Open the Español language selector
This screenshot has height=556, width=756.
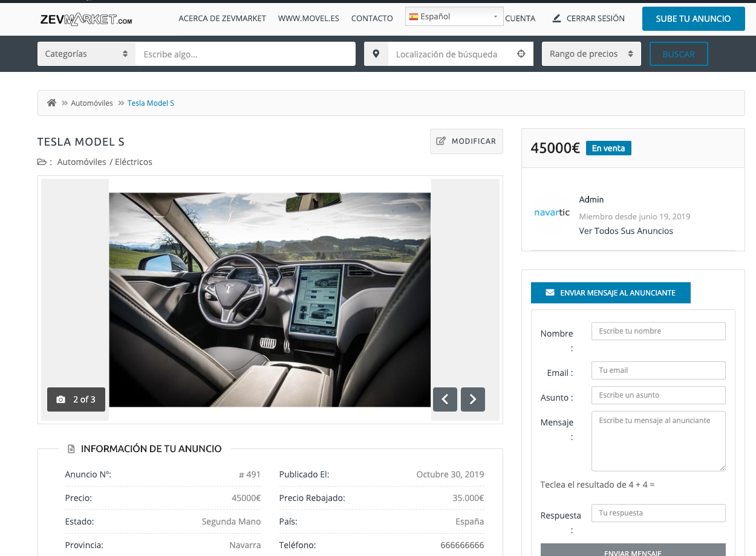coord(454,17)
